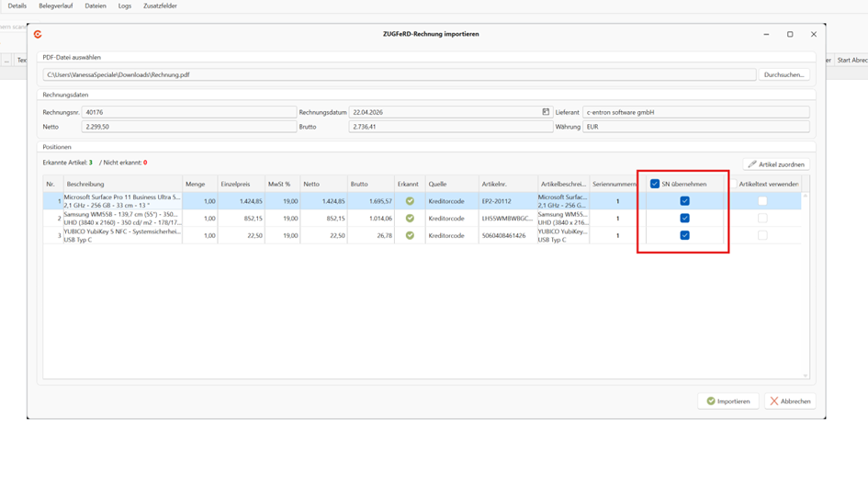Close the ZUGFeRD-Rechnung importieren dialog

pos(814,34)
